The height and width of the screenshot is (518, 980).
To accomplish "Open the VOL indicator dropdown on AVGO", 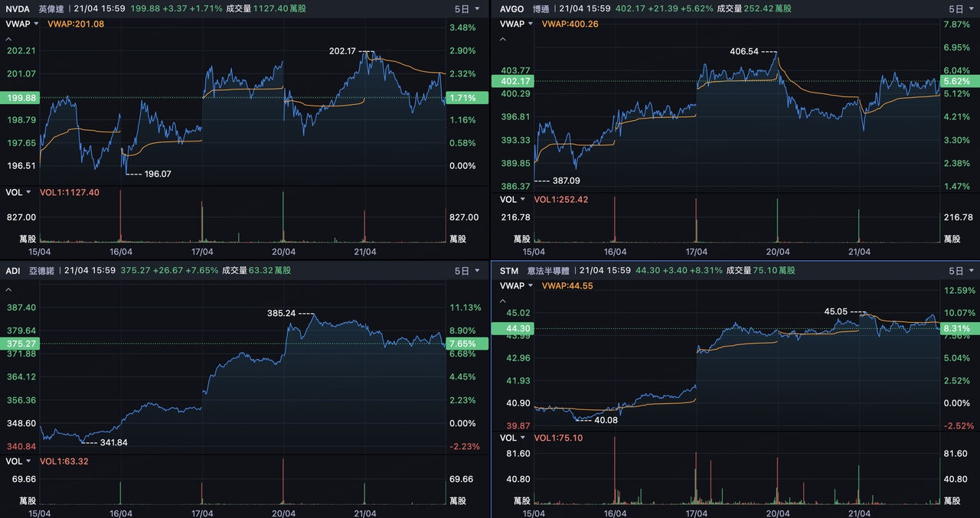I will (x=512, y=200).
